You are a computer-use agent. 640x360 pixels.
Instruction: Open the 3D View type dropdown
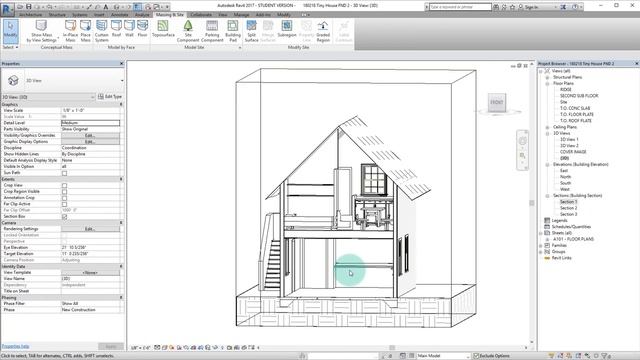122,80
